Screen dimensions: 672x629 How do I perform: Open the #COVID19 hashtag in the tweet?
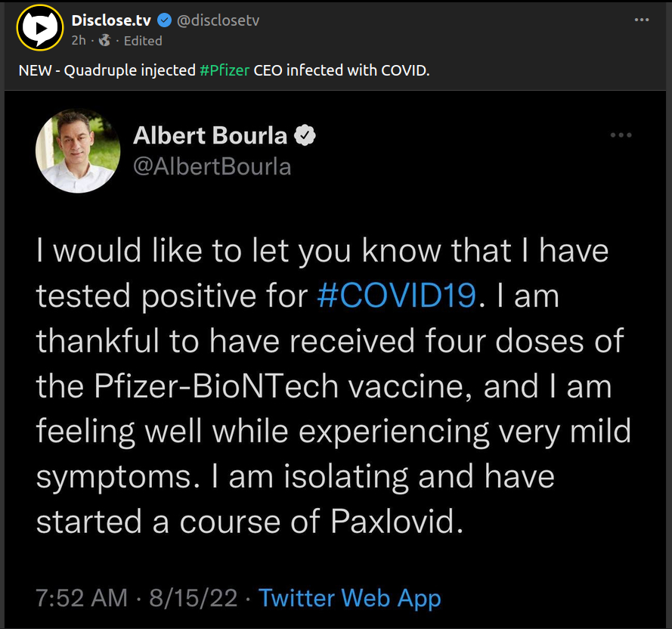[396, 296]
